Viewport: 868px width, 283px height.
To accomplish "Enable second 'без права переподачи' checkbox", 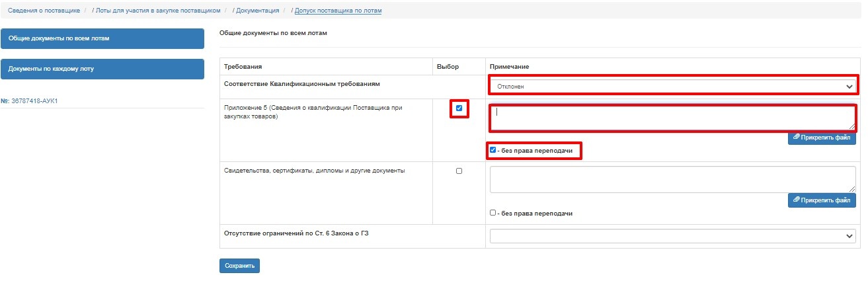I will point(493,213).
